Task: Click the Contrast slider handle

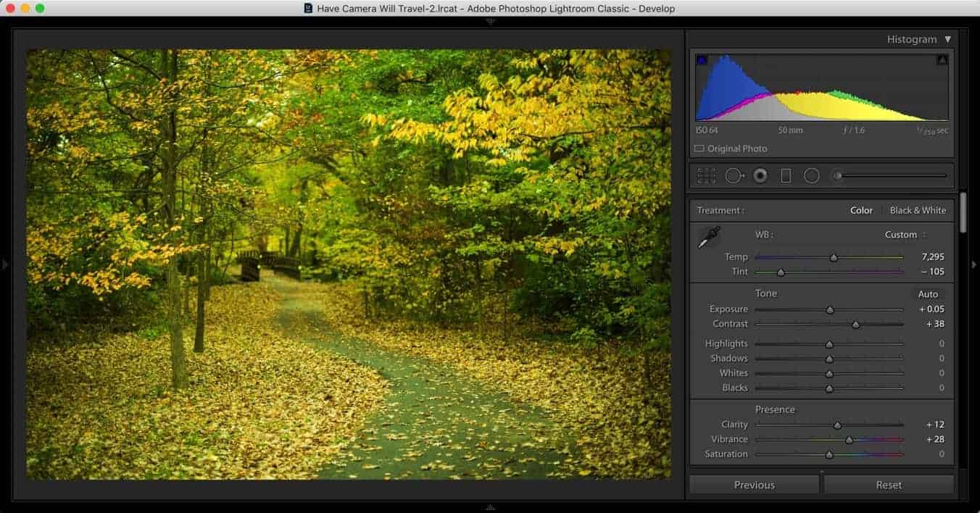Action: point(855,325)
